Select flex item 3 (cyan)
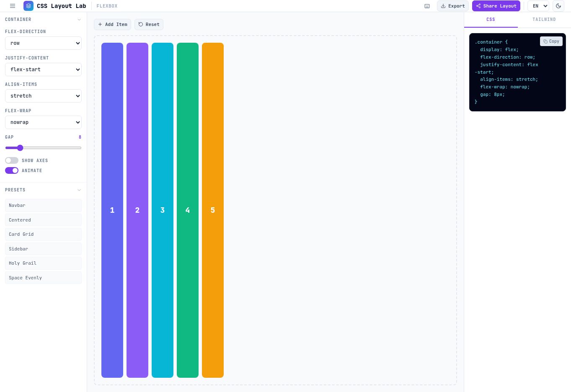Viewport: 571px width, 392px height. tap(163, 210)
